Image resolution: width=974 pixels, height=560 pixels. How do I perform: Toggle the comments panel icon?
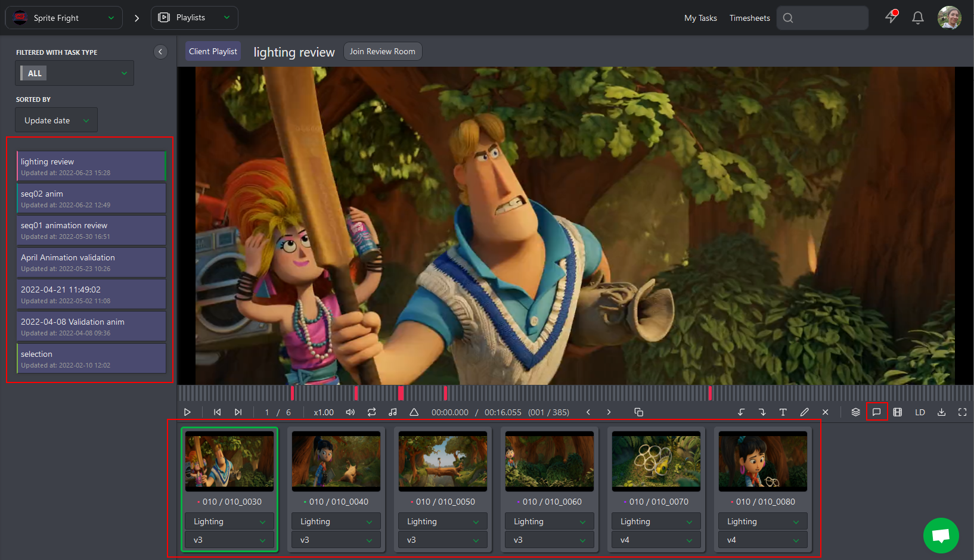(877, 412)
